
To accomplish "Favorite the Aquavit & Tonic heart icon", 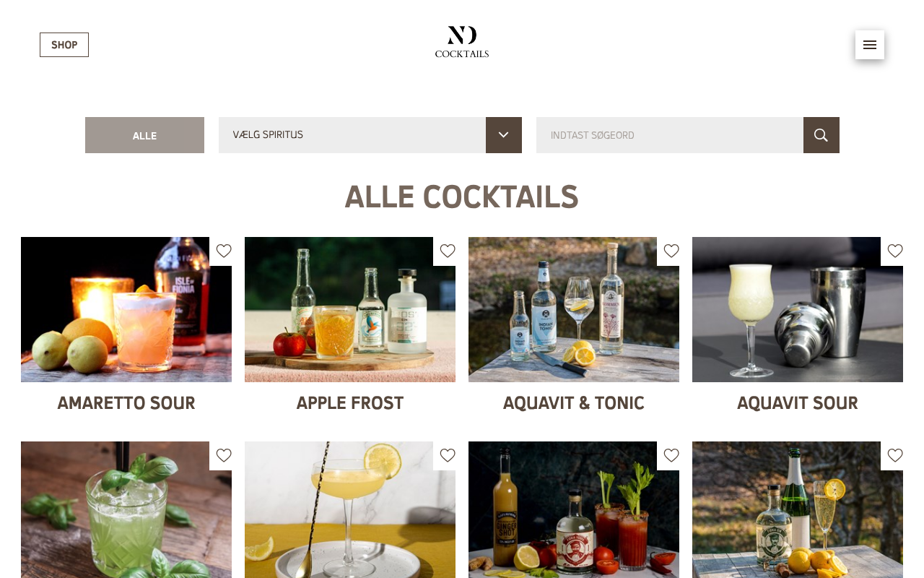I will [x=671, y=251].
